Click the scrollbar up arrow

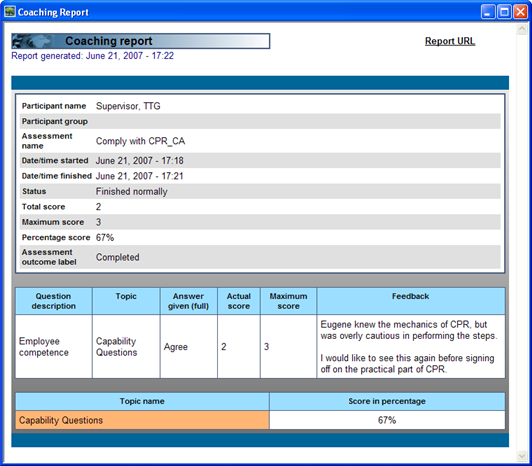click(x=521, y=30)
